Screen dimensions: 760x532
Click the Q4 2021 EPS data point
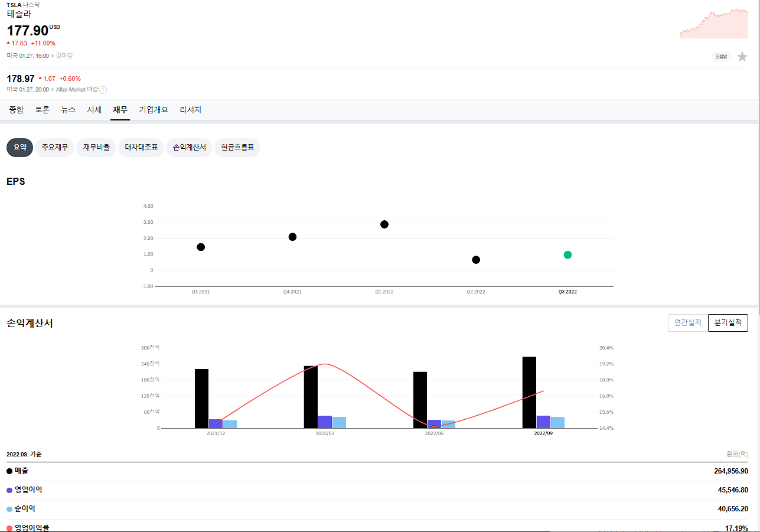pos(292,237)
